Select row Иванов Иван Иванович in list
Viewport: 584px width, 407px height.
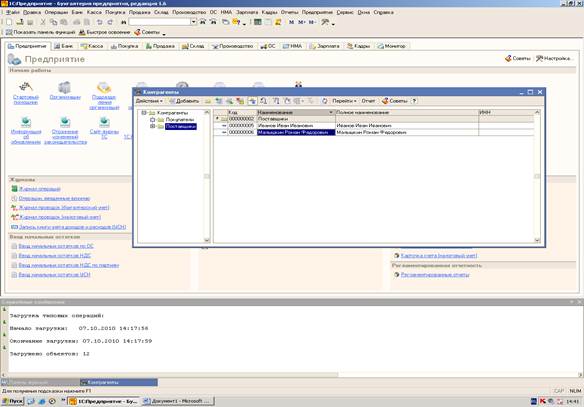(x=374, y=125)
